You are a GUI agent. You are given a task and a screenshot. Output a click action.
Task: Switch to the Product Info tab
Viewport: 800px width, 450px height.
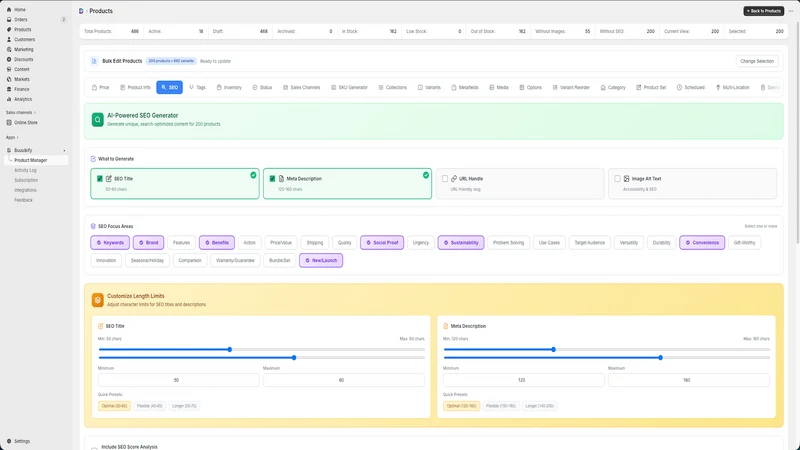[x=135, y=87]
